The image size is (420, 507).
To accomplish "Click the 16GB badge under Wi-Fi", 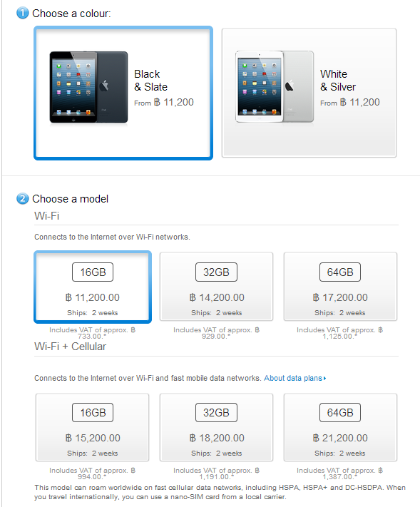I will 93,272.
